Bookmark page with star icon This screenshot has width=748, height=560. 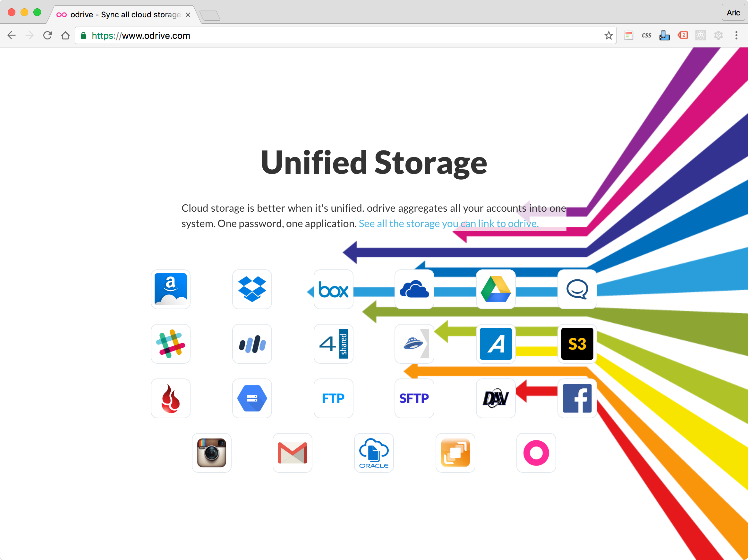tap(608, 36)
